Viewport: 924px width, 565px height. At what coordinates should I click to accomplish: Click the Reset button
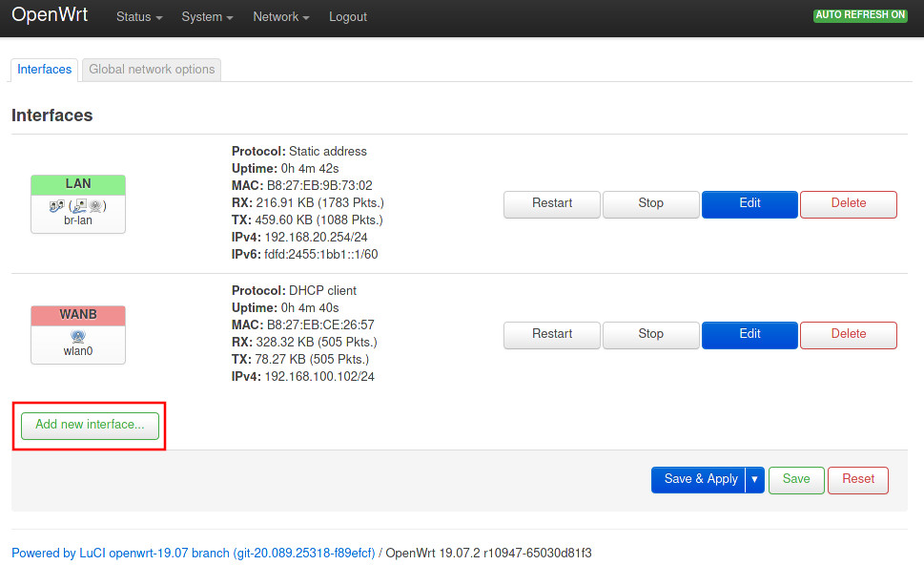(x=858, y=479)
